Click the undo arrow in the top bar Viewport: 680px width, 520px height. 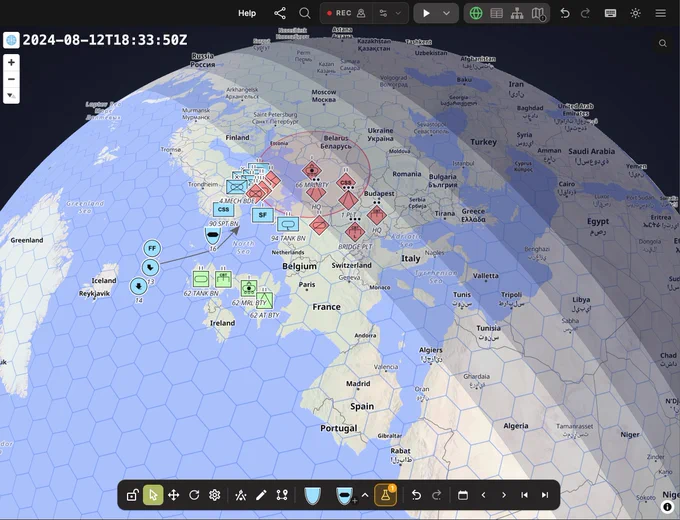565,13
